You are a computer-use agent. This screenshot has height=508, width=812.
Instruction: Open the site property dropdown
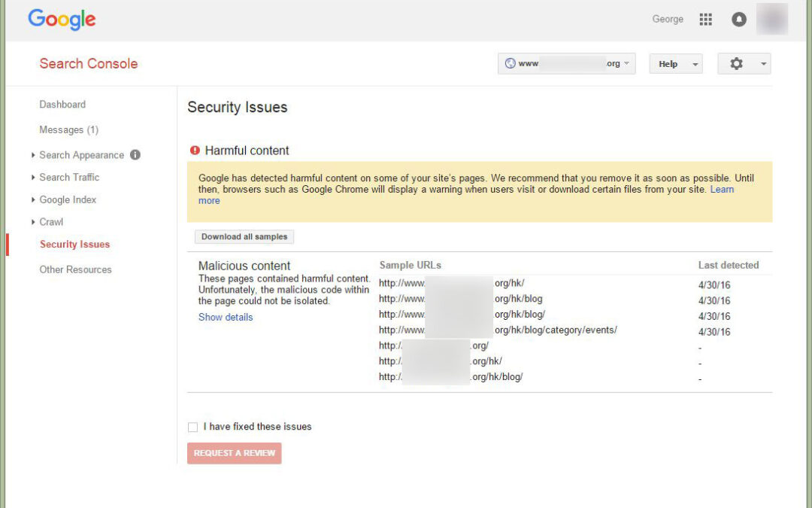point(567,64)
